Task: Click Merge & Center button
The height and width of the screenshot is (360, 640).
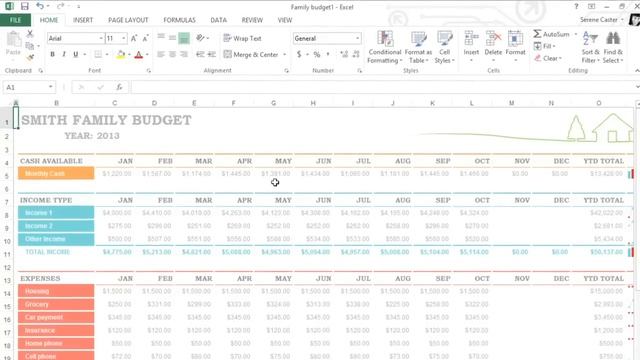Action: pos(251,54)
